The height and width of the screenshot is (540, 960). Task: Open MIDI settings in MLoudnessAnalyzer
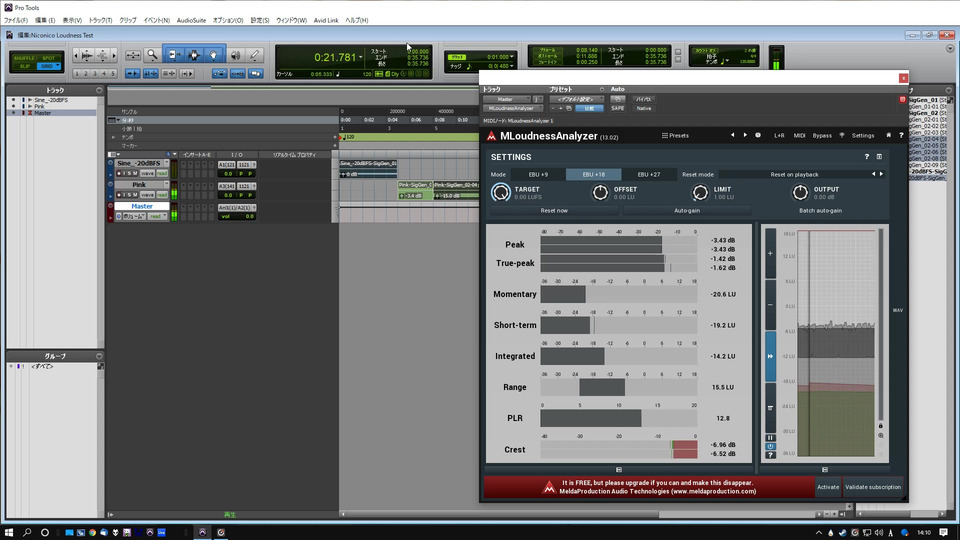pyautogui.click(x=800, y=135)
